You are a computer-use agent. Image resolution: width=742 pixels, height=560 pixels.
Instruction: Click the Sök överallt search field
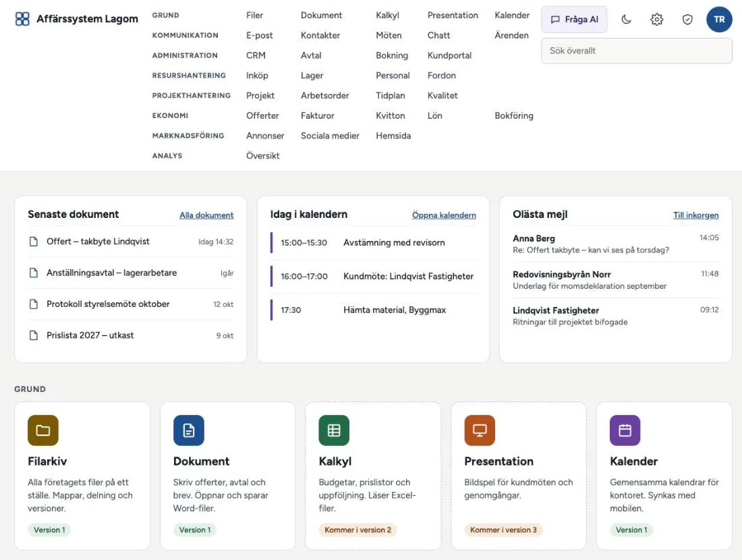[637, 51]
